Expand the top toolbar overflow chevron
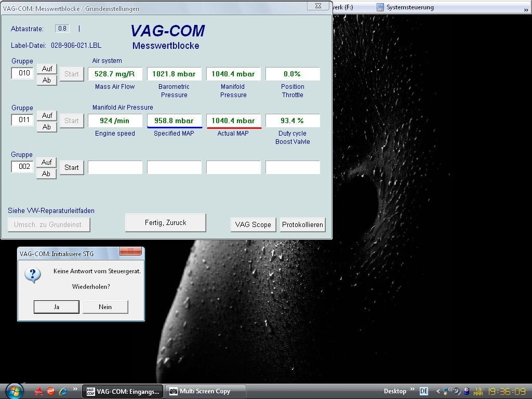Screen dimensions: 532x399 click(x=526, y=10)
